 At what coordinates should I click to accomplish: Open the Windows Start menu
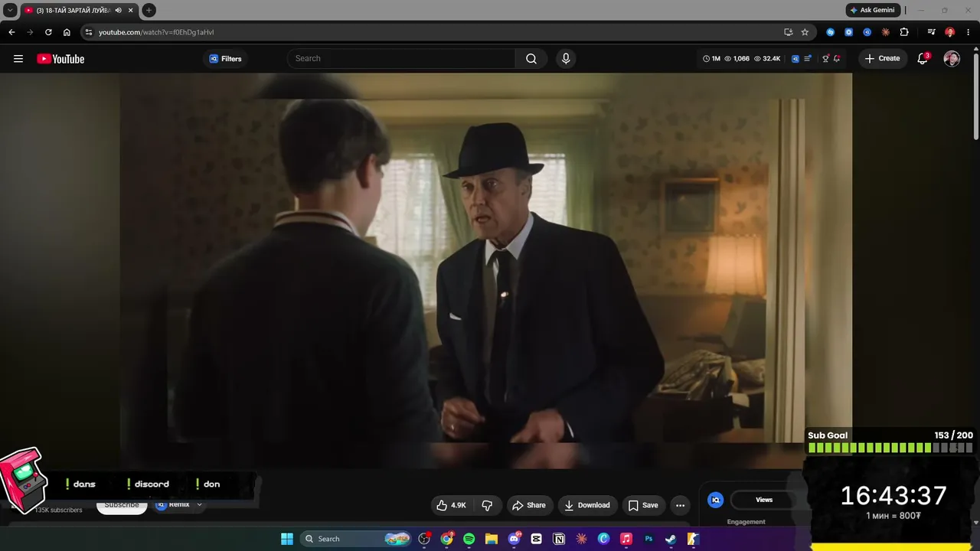(x=287, y=539)
